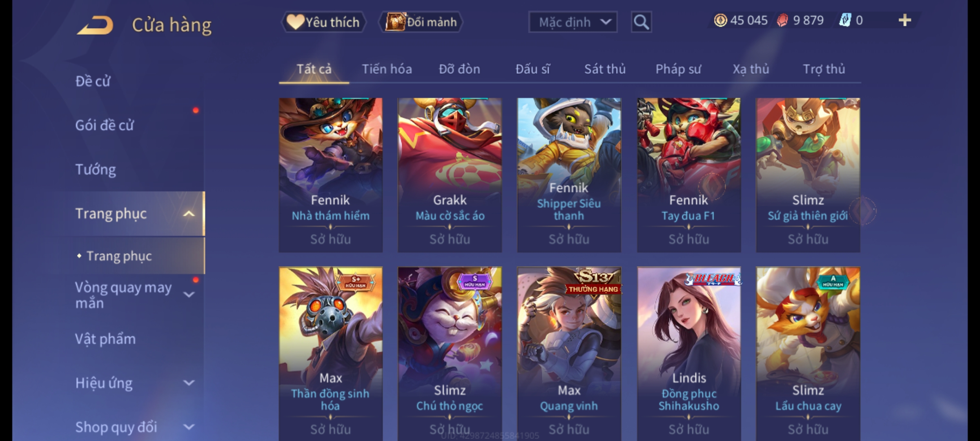Expand the Hiệu ứng sidebar section
The height and width of the screenshot is (441, 980).
[189, 383]
